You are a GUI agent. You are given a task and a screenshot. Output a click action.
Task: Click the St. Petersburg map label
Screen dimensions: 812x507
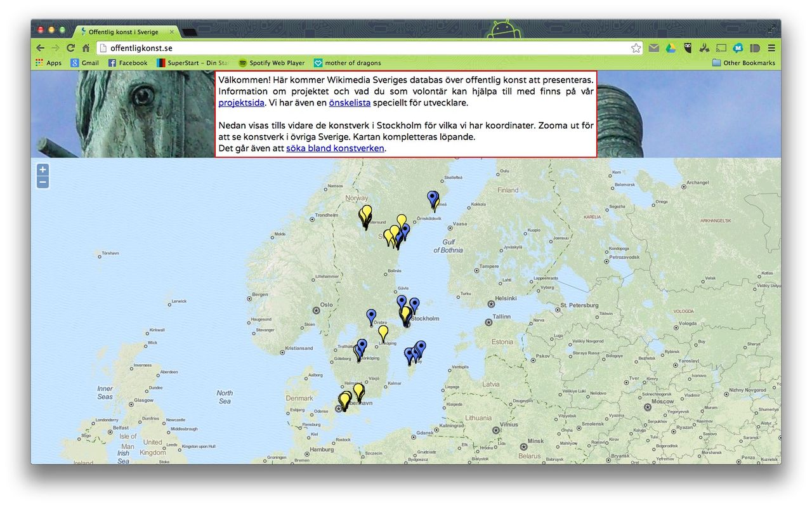(579, 305)
